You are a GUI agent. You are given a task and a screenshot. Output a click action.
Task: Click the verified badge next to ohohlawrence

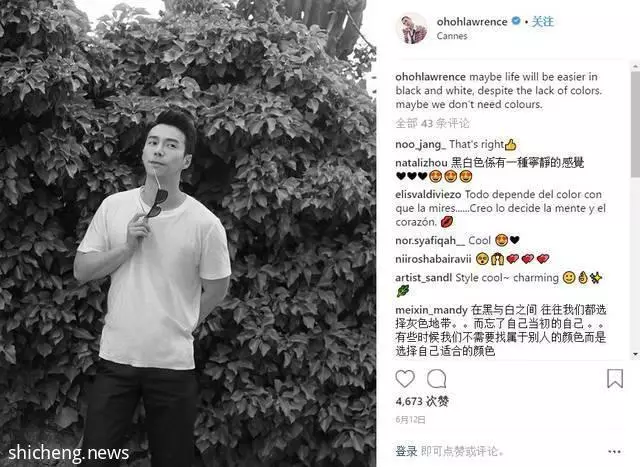[x=516, y=20]
